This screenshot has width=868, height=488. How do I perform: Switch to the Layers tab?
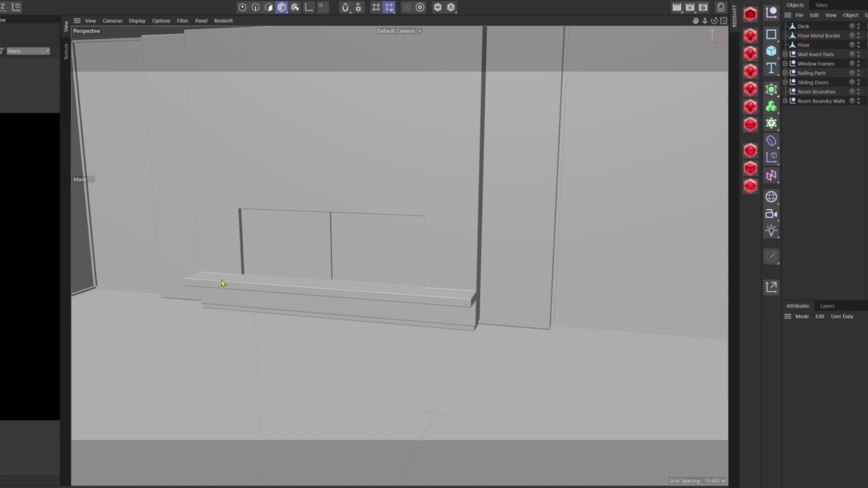[x=827, y=306]
